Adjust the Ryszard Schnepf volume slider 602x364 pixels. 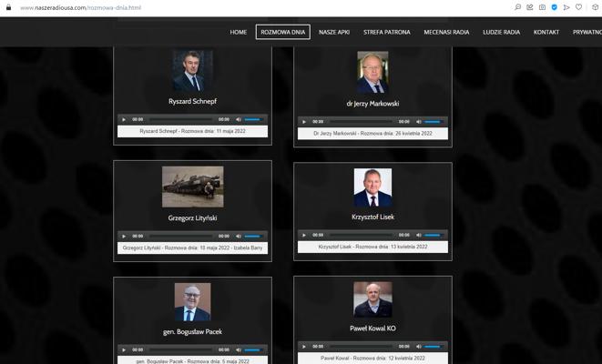point(253,120)
